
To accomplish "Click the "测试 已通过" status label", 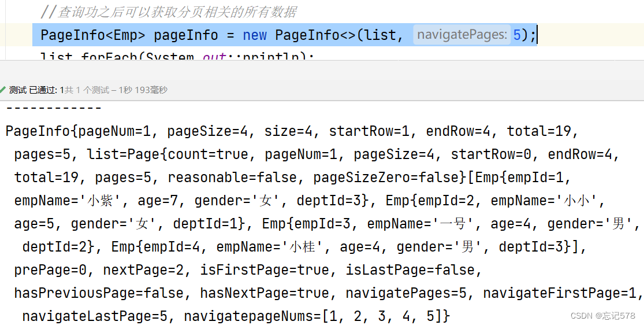I will (33, 90).
